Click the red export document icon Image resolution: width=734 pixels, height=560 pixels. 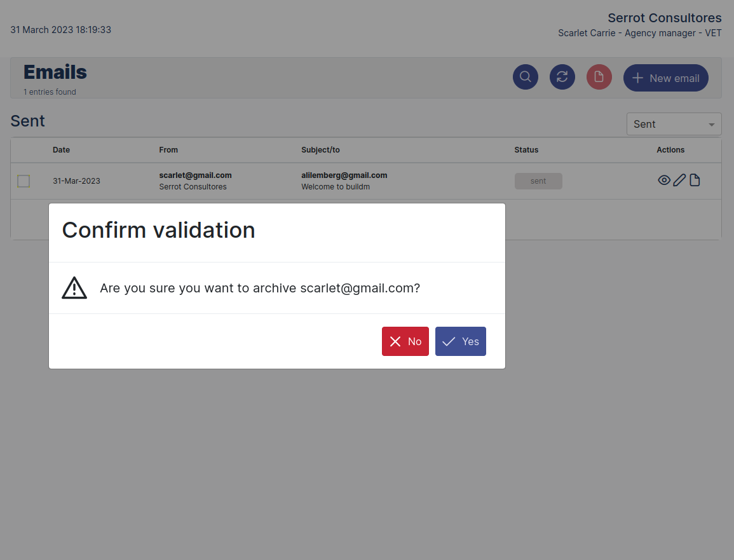pos(599,76)
